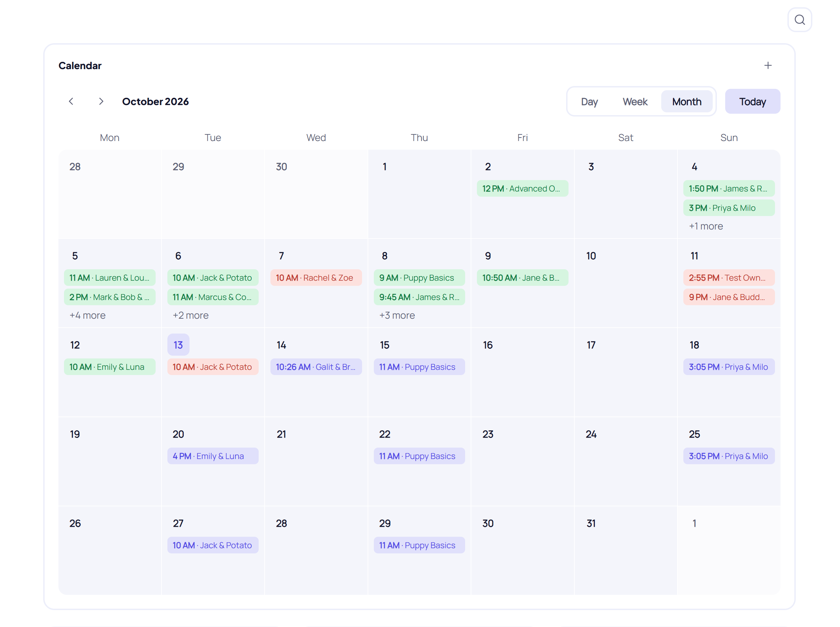This screenshot has height=627, width=840.
Task: Select date 21 in the calendar
Action: click(x=281, y=434)
